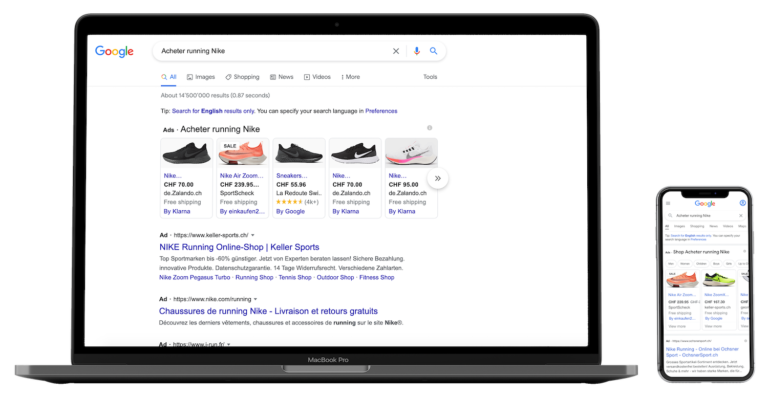Clear the phone search box with X
Screen dimensions: 768x397
tap(741, 215)
